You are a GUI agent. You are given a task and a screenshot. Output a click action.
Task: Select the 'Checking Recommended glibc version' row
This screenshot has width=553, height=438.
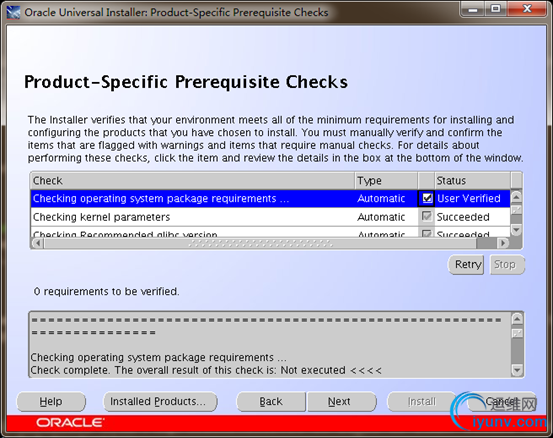270,233
